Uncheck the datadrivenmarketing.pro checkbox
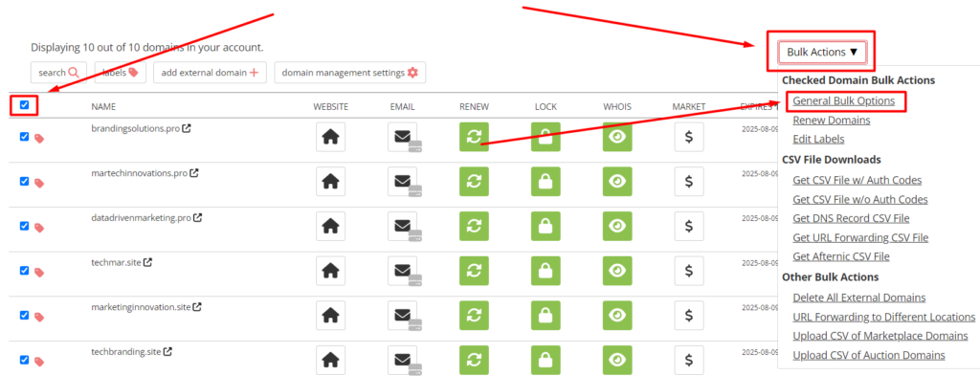980x376 pixels. tap(24, 226)
